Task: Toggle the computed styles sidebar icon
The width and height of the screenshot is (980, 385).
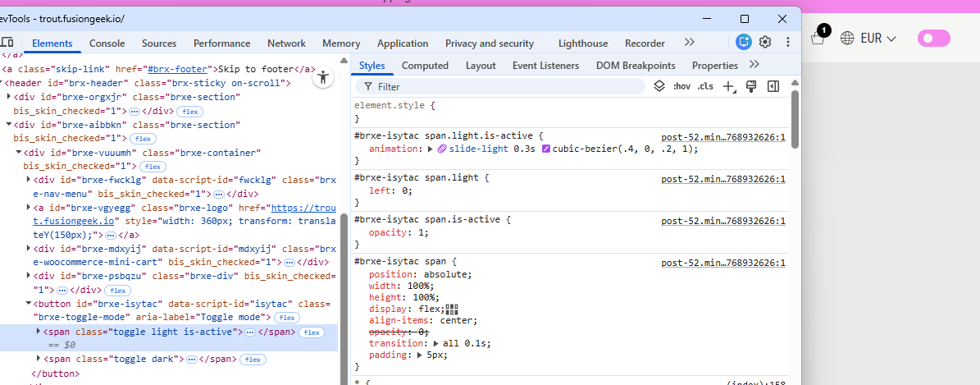Action: pyautogui.click(x=773, y=86)
